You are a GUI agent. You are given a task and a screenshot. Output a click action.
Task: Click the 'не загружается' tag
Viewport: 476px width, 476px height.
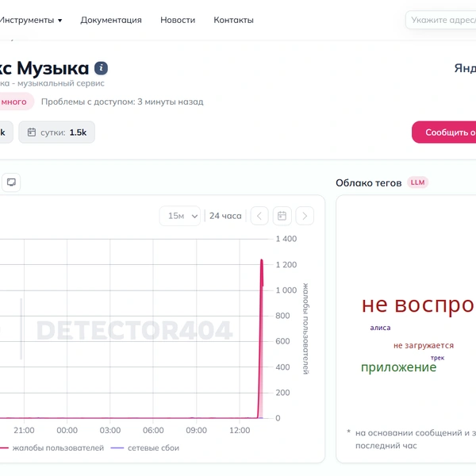pyautogui.click(x=424, y=345)
